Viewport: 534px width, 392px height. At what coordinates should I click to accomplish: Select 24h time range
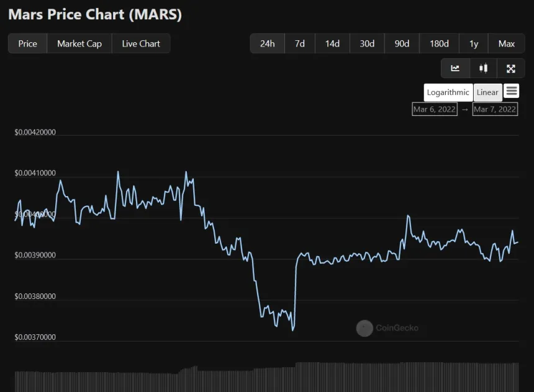[x=268, y=43]
